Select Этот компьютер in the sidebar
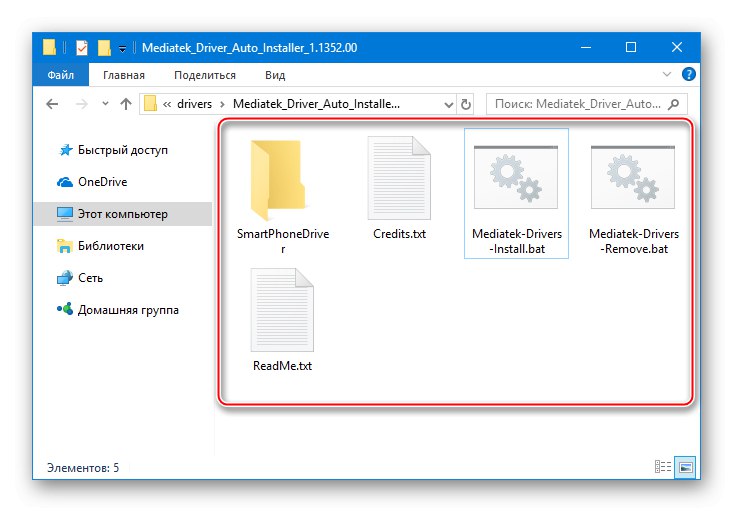Screen dimensions: 733x512 pyautogui.click(x=122, y=214)
